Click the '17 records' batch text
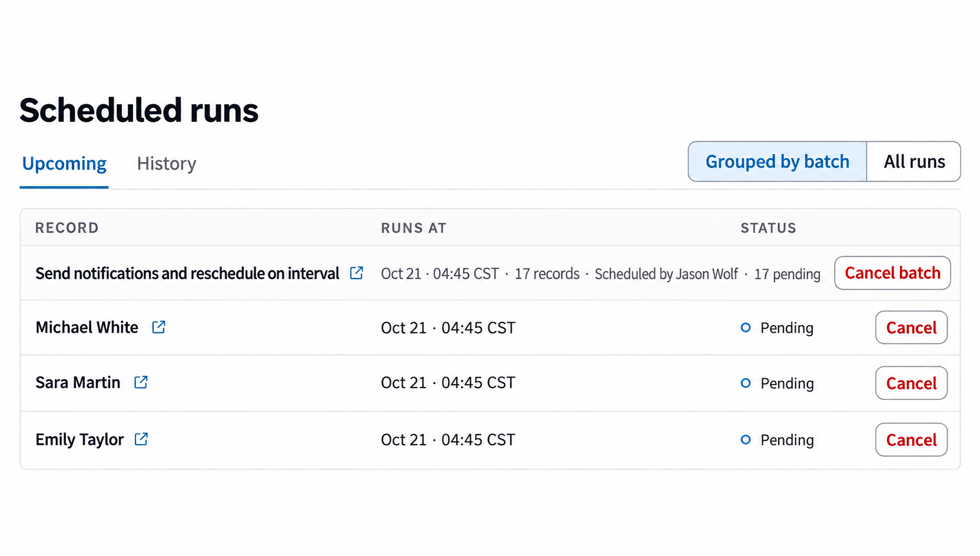The width and height of the screenshot is (980, 556). (547, 274)
